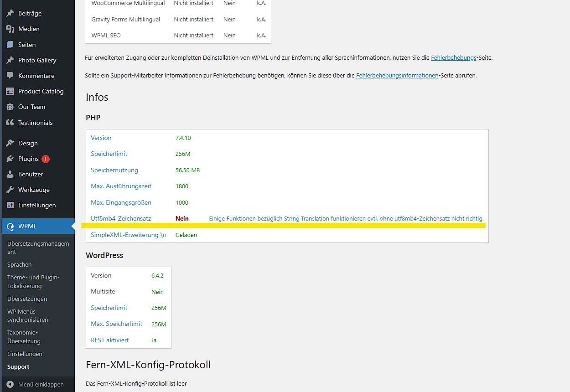Click WordPress version value 6.4.2
Viewport: 570px width, 392px height.
(x=157, y=276)
